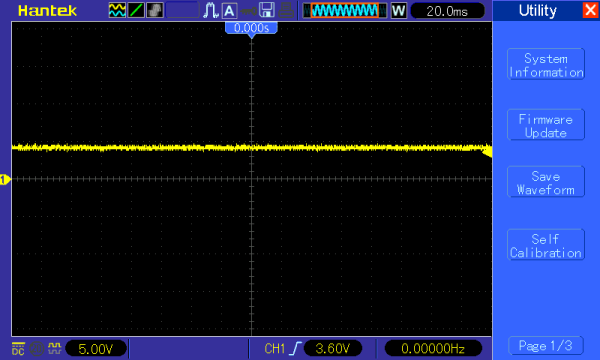600x360 pixels.
Task: Click the dual sine wave display icon
Action: [x=117, y=10]
